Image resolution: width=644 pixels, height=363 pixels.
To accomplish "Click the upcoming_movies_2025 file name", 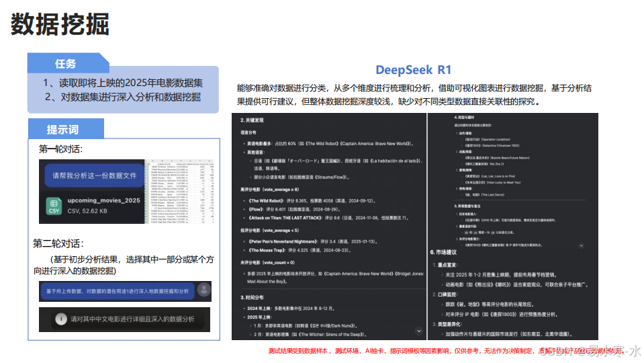I will tap(103, 200).
